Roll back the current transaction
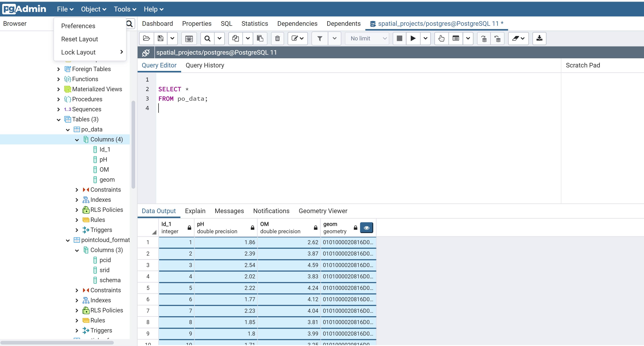This screenshot has height=346, width=644. pyautogui.click(x=497, y=38)
